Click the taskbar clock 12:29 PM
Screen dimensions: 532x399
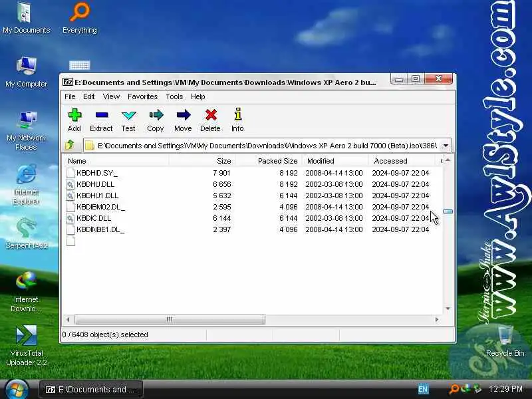coord(505,389)
